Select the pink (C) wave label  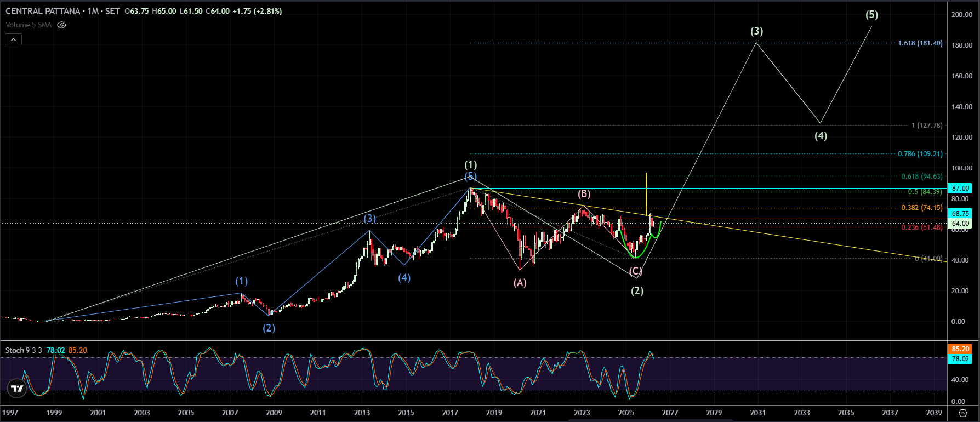point(636,271)
